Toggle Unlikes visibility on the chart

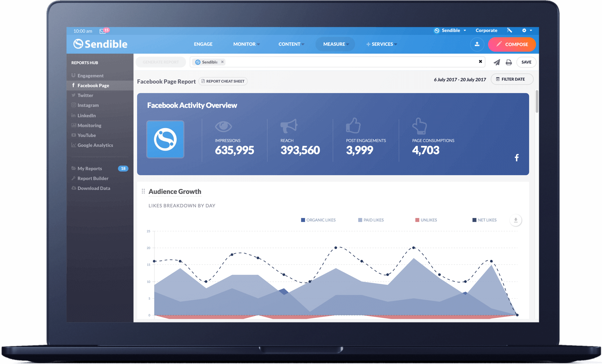[x=426, y=220]
